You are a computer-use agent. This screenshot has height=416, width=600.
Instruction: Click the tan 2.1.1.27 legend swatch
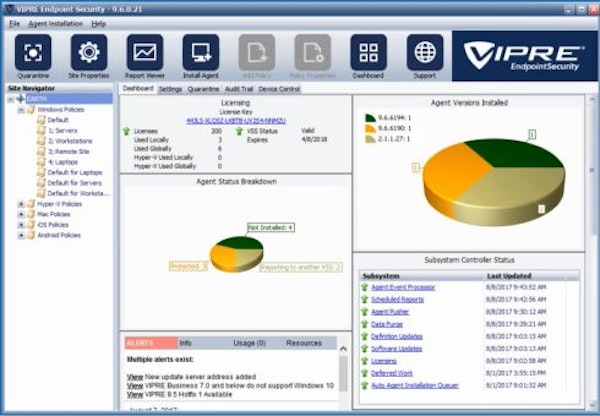(370, 139)
